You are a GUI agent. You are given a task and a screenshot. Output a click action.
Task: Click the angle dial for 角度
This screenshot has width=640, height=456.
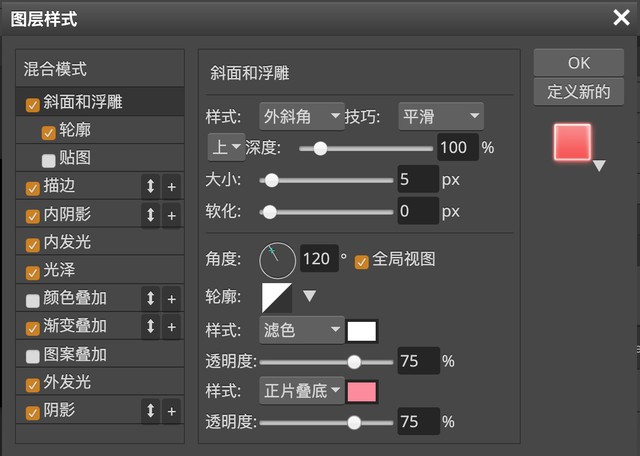(277, 260)
